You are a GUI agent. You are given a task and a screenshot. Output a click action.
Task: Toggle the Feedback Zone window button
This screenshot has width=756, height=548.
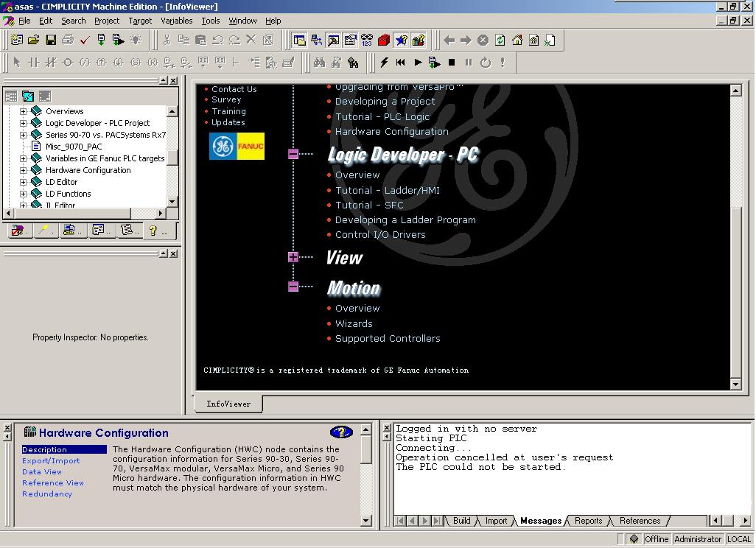point(333,40)
